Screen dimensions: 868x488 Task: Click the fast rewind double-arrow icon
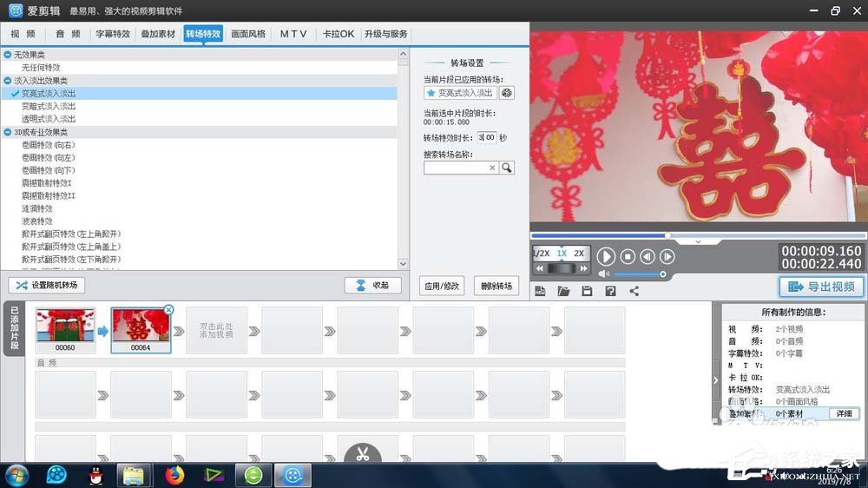(540, 268)
